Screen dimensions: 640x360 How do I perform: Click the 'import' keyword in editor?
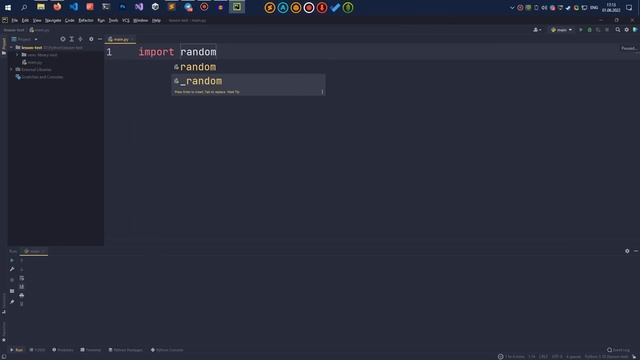[x=156, y=52]
